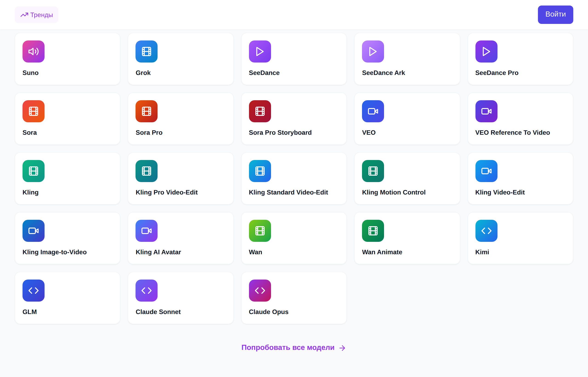This screenshot has height=377, width=588.
Task: Click the Kling Motion Control icon
Action: tap(373, 171)
